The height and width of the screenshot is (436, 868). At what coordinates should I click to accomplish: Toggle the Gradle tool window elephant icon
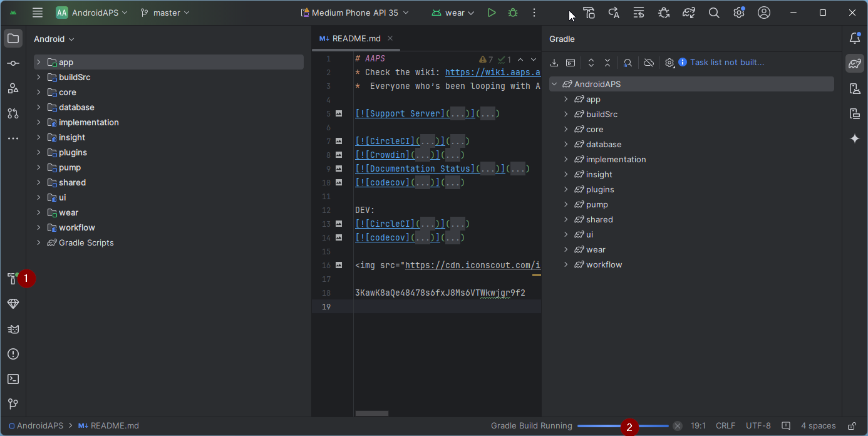[855, 63]
